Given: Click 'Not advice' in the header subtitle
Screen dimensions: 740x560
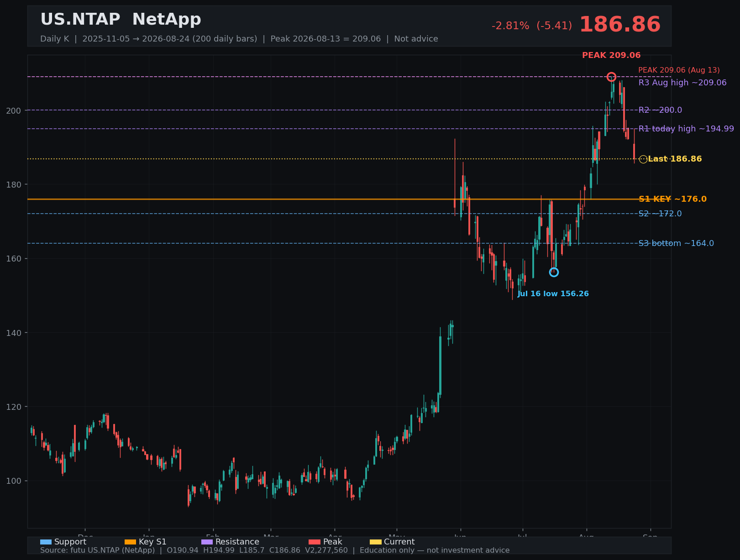Looking at the screenshot, I should (x=416, y=39).
